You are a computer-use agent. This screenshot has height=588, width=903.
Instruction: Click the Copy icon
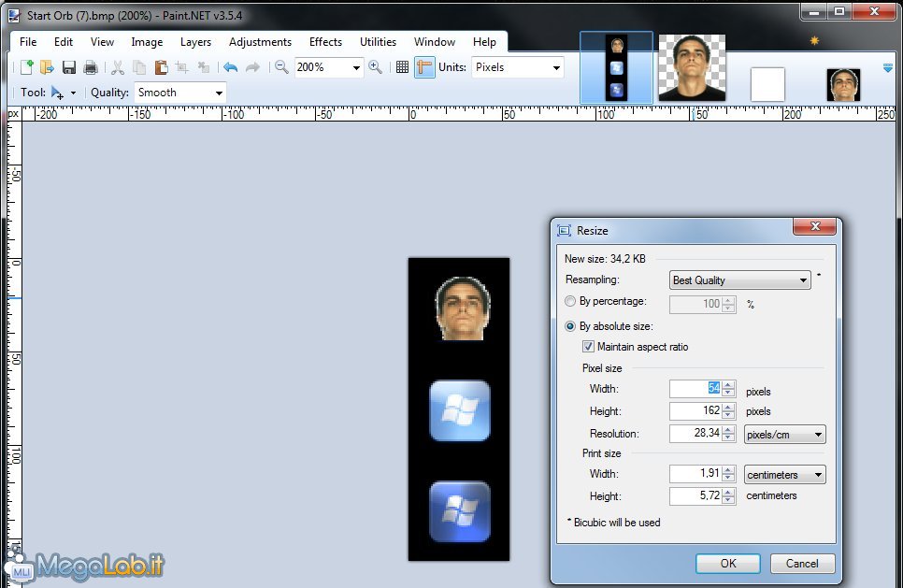point(139,67)
